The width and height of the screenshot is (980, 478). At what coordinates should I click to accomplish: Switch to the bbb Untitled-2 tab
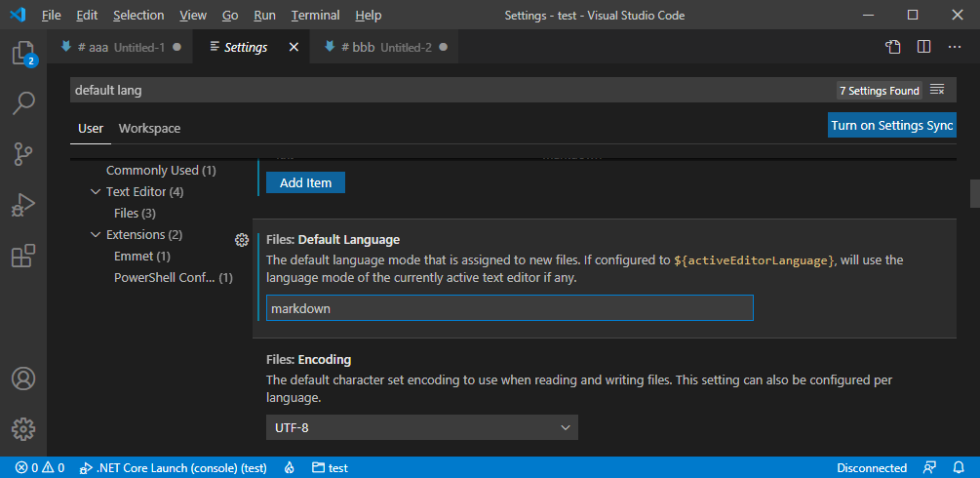coord(386,47)
